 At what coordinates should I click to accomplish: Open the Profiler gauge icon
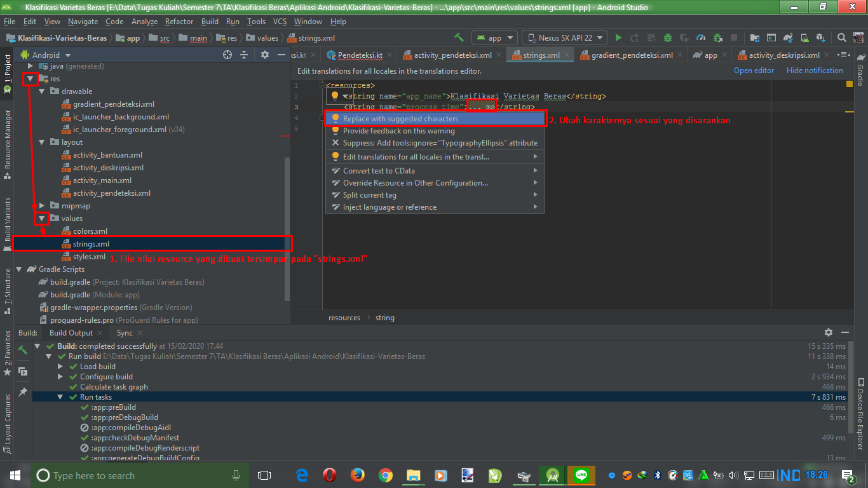701,37
